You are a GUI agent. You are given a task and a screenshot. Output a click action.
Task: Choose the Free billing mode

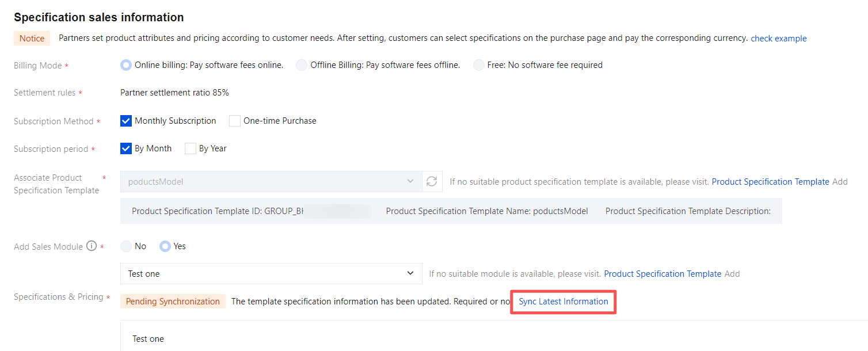(x=478, y=65)
